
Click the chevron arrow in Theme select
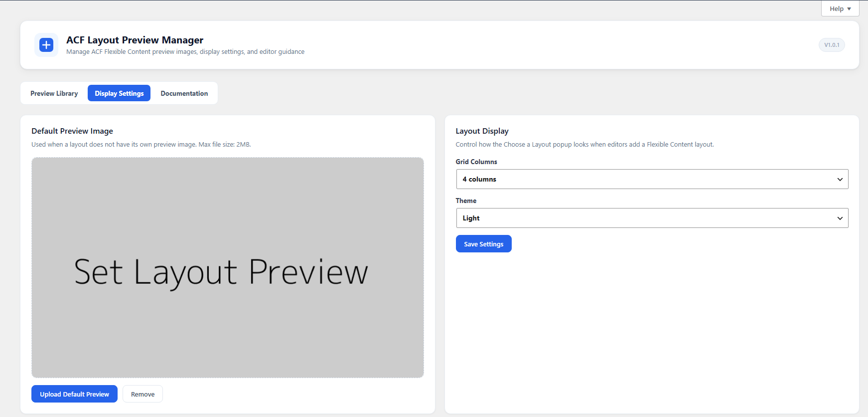840,218
